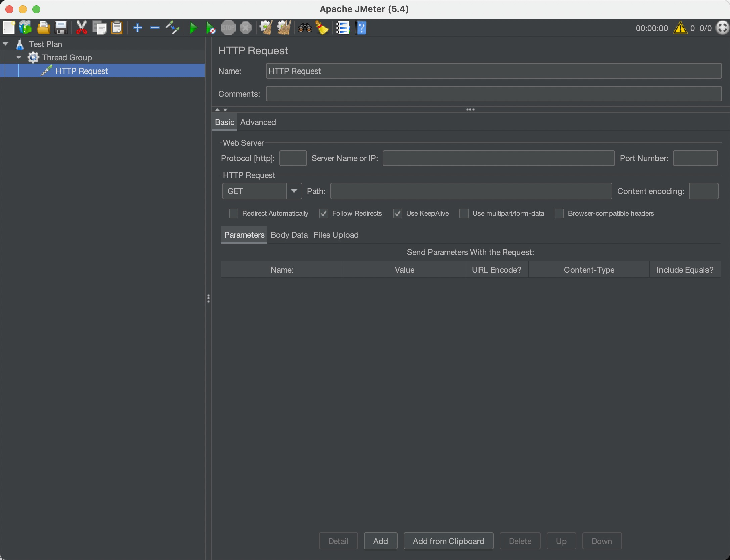Image resolution: width=730 pixels, height=560 pixels.
Task: Collapse the Thread Group tree node
Action: (19, 57)
